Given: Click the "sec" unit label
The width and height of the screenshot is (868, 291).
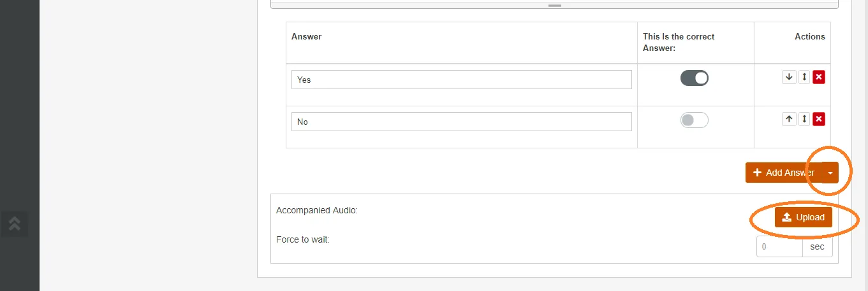Looking at the screenshot, I should pos(817,246).
